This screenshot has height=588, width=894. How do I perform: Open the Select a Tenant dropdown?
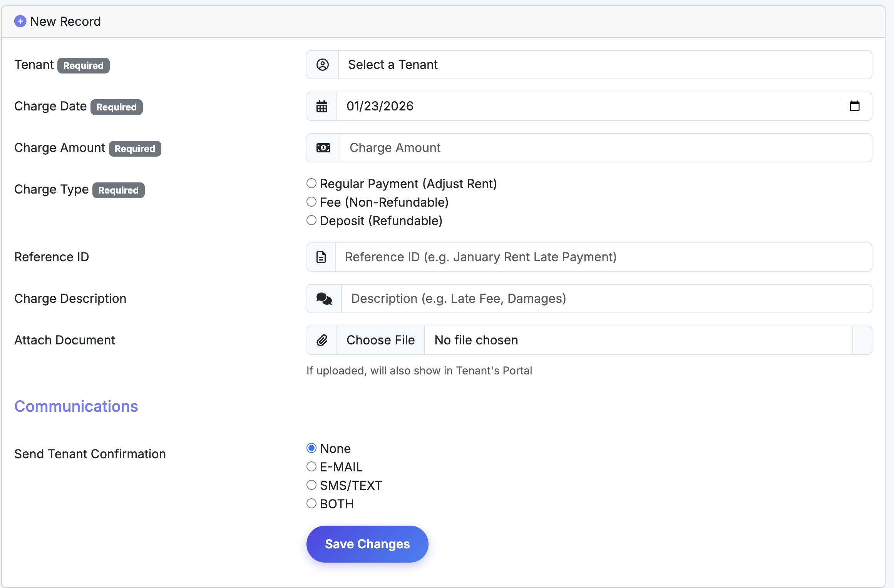tap(604, 65)
